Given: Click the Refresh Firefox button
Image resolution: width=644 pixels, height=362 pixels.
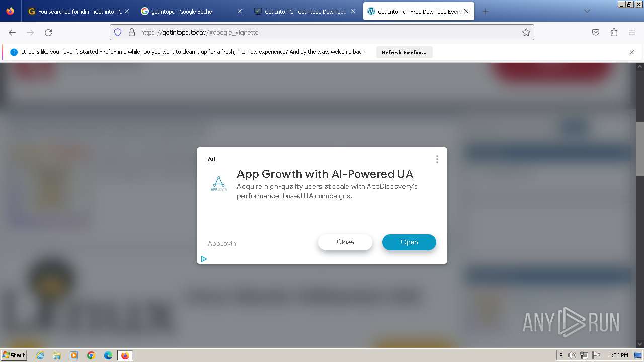Looking at the screenshot, I should point(404,52).
